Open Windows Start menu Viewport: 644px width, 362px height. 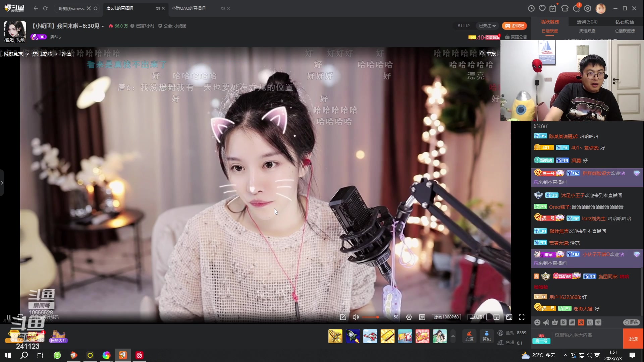coord(8,355)
